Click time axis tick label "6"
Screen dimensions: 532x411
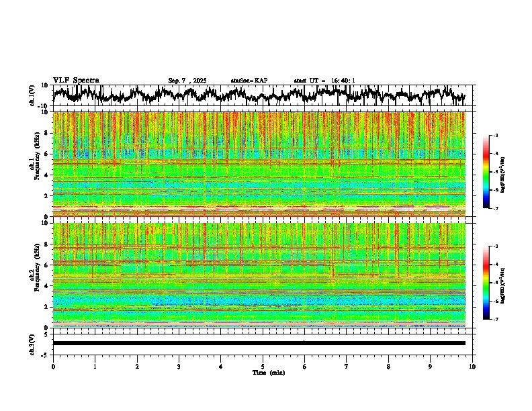(304, 367)
